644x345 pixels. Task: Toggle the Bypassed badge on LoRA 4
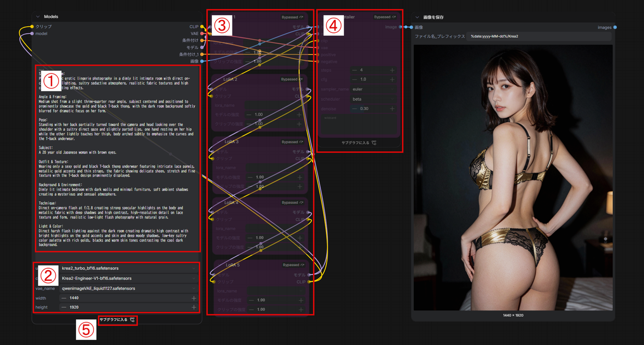pyautogui.click(x=293, y=203)
